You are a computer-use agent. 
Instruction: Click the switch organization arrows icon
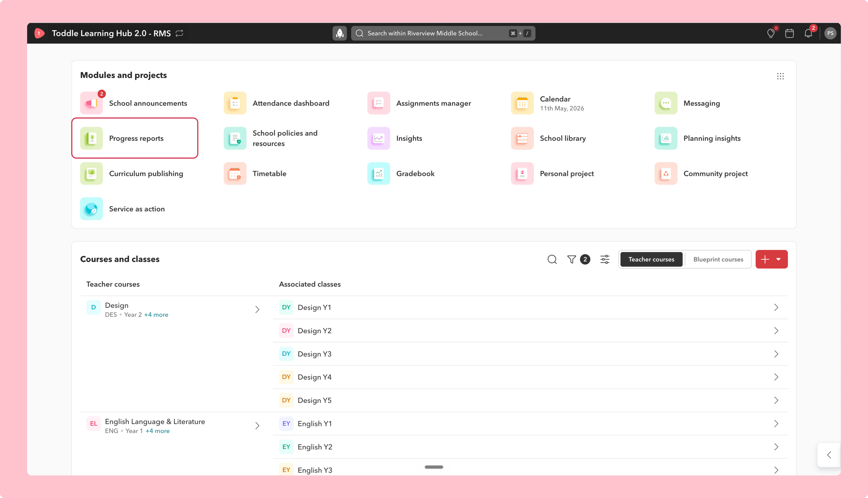point(179,33)
